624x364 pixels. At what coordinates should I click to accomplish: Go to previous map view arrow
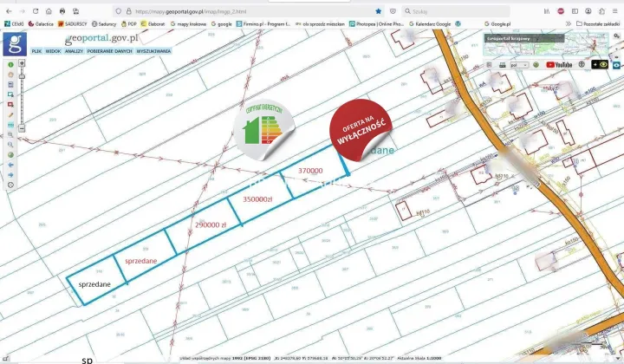pyautogui.click(x=10, y=165)
